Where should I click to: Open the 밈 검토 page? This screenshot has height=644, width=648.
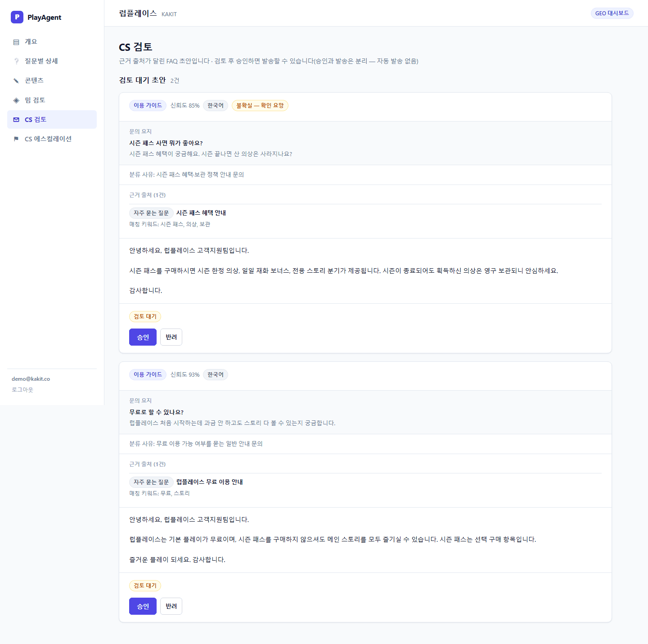click(x=52, y=100)
